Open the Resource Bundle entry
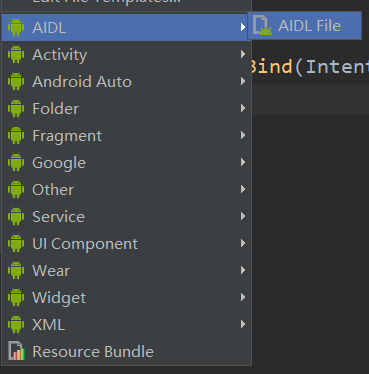The image size is (369, 374). (126, 351)
